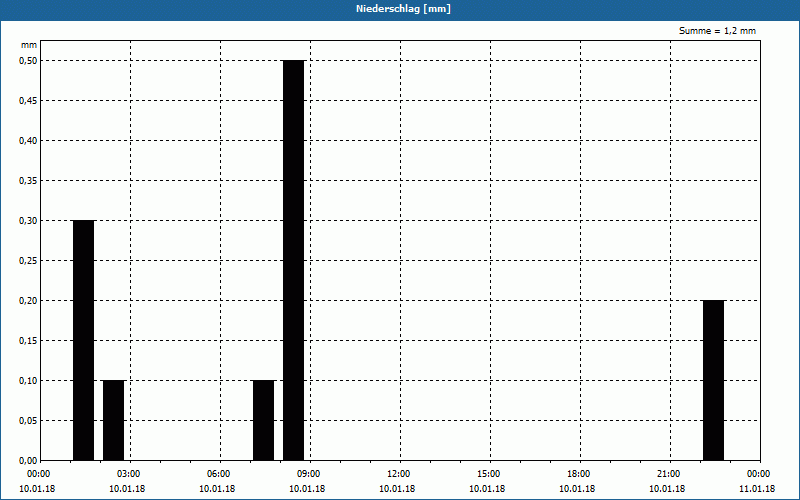Click the 0,50 mm precipitation bar
The width and height of the screenshot is (800, 500).
(294, 261)
